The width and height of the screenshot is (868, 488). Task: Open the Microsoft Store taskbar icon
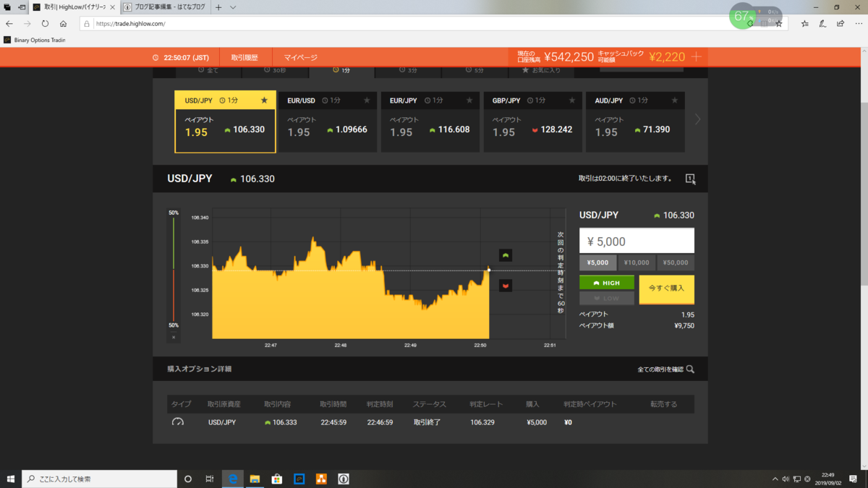pos(276,479)
